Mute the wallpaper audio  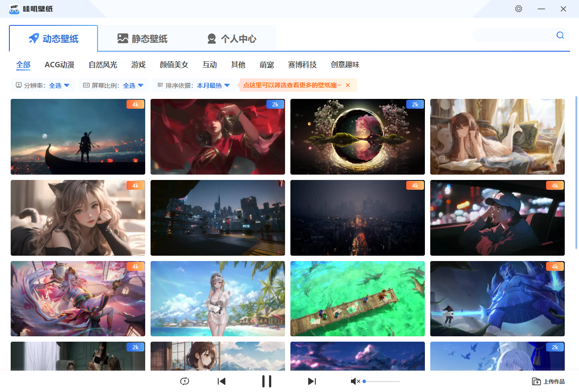pos(355,381)
